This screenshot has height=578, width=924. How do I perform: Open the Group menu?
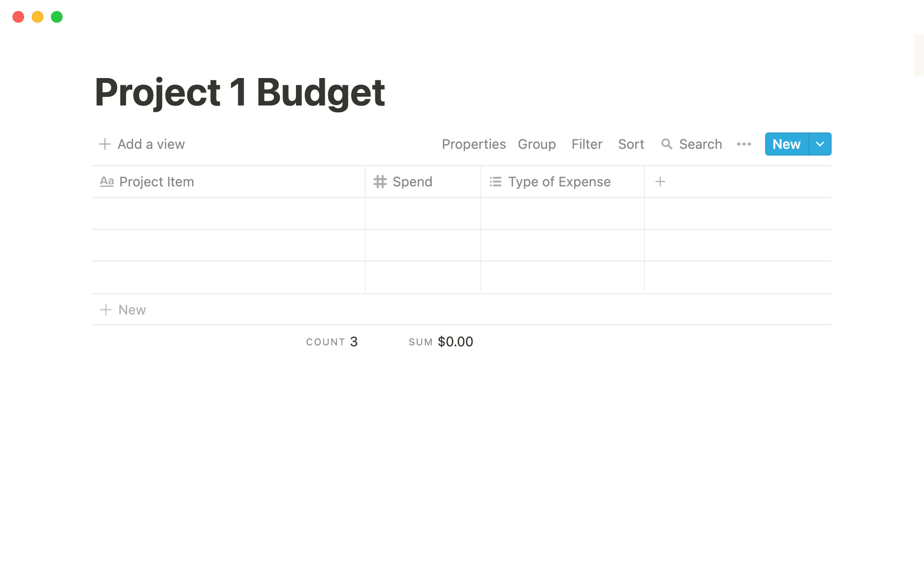pos(537,144)
